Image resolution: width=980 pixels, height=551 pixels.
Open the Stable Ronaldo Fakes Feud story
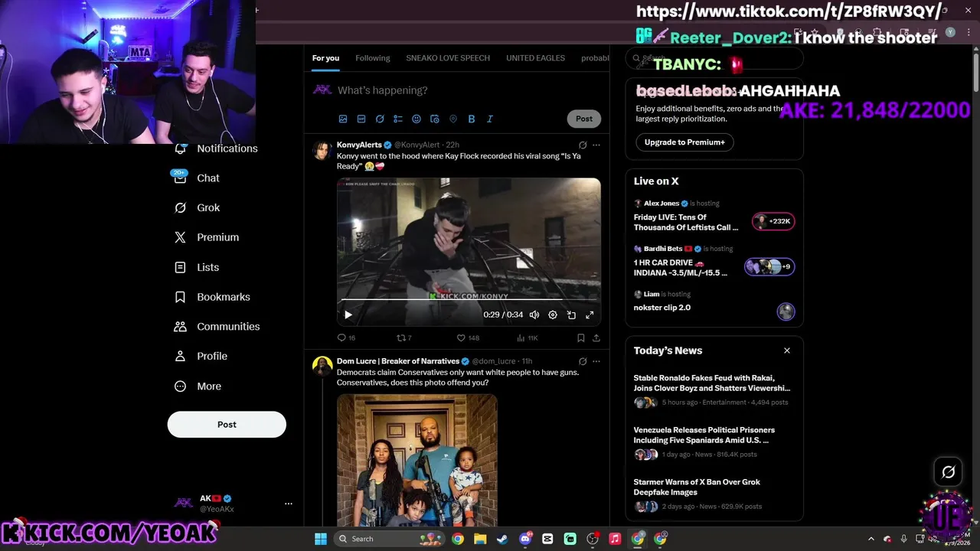click(x=714, y=392)
